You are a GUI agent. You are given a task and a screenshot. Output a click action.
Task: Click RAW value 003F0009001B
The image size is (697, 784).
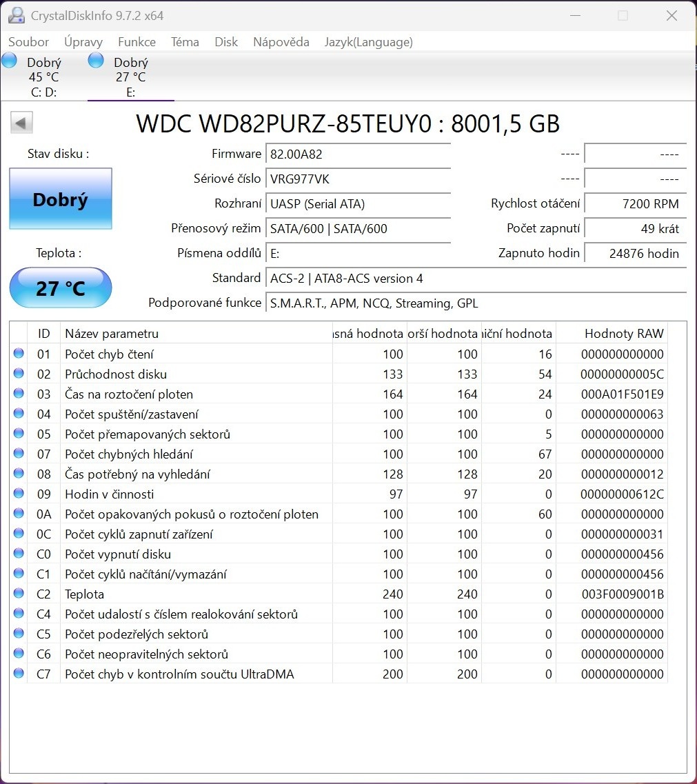click(x=623, y=594)
